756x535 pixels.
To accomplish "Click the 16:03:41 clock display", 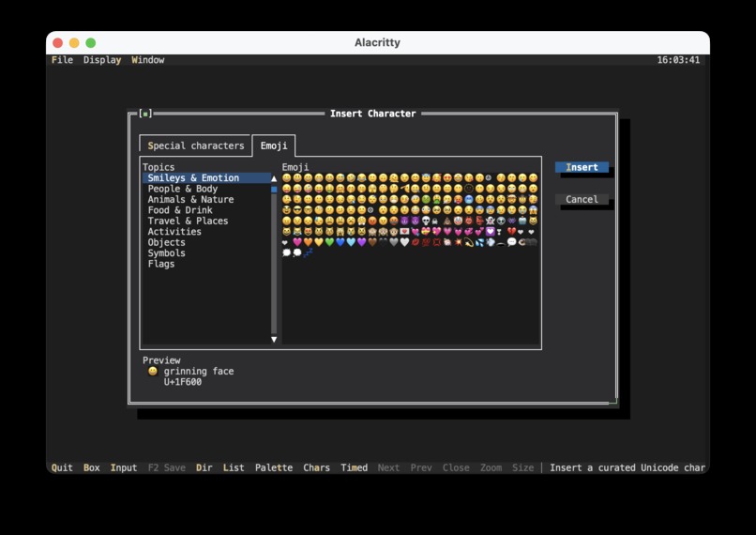I will point(678,60).
